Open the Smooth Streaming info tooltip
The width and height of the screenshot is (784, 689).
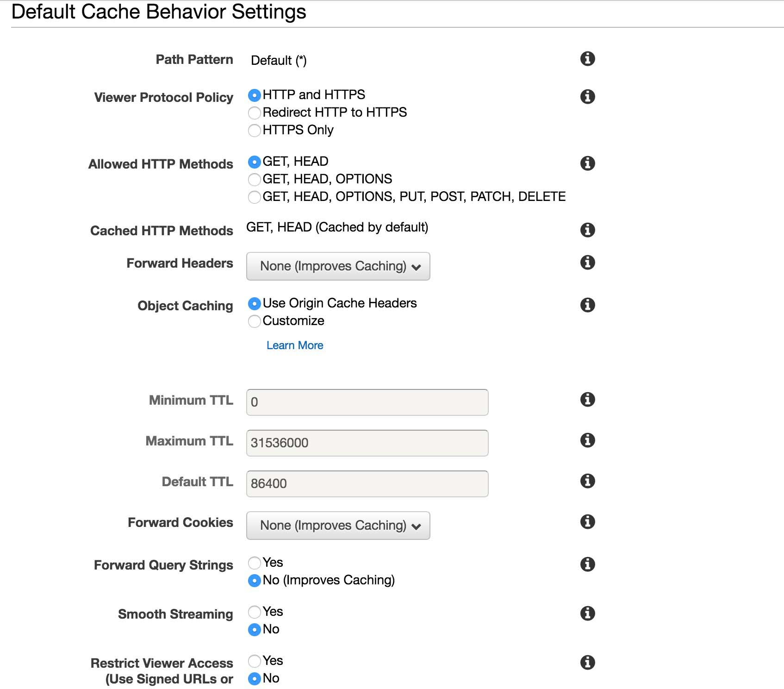tap(587, 613)
